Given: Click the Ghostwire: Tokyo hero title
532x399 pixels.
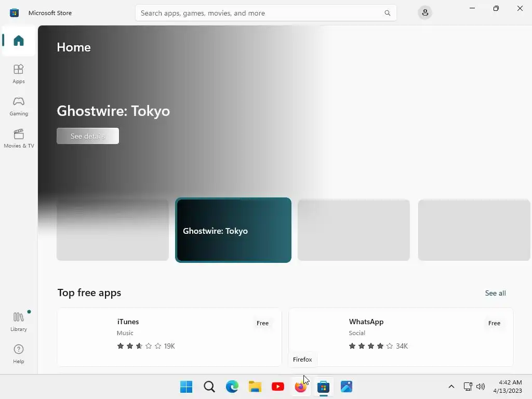Looking at the screenshot, I should [x=113, y=111].
